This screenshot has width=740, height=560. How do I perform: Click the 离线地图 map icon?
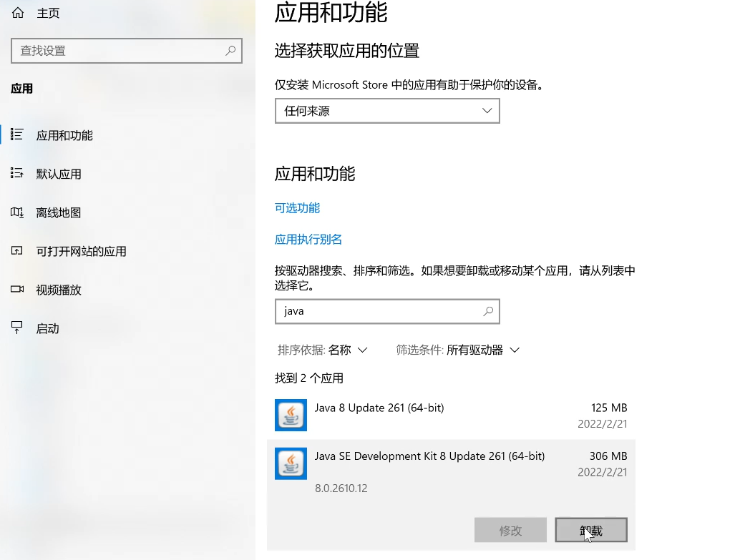[x=17, y=212]
